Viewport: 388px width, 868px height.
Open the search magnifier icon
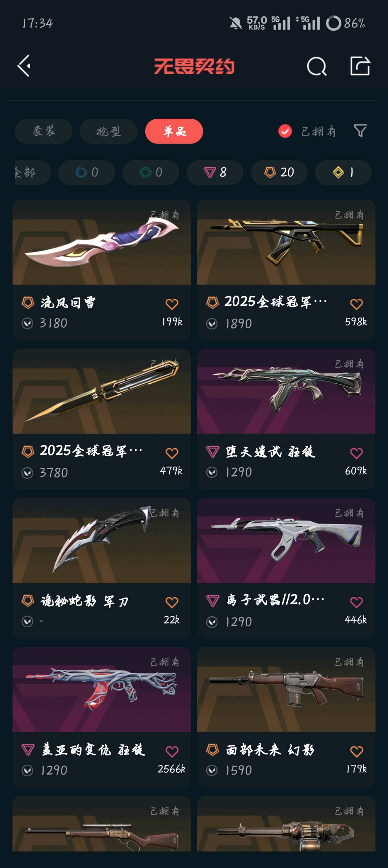[x=317, y=67]
